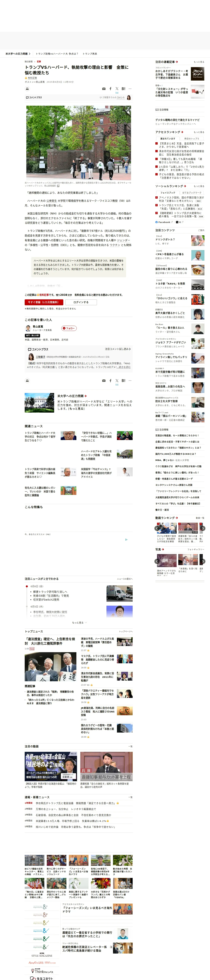This screenshot has height=980, width=210.
Task: Click the ログインする button
Action: click(x=81, y=302)
